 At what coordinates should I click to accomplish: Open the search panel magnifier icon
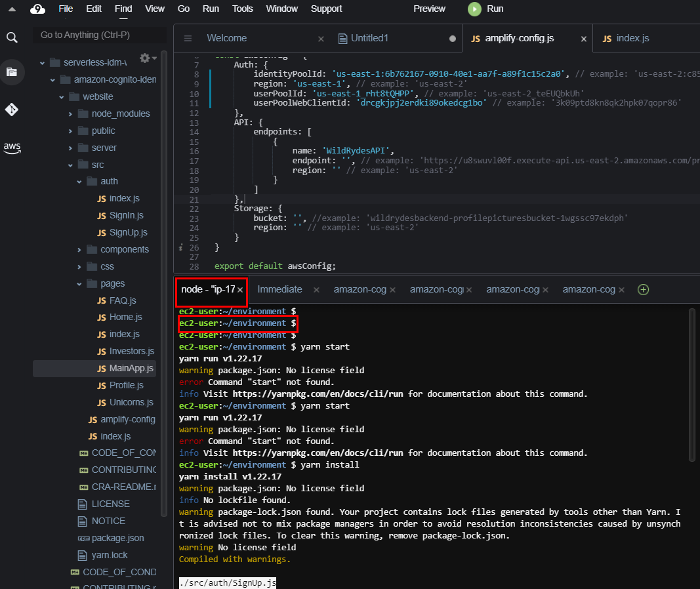pyautogui.click(x=12, y=37)
